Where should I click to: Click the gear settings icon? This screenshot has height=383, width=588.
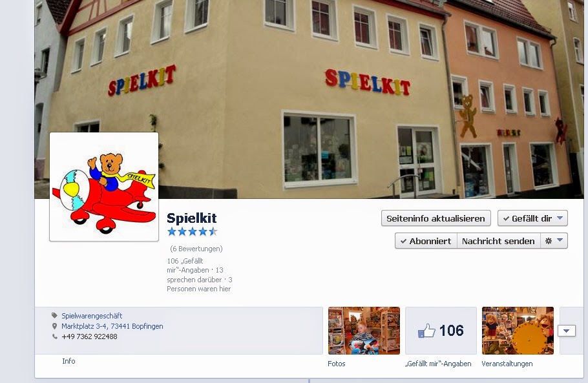(548, 241)
